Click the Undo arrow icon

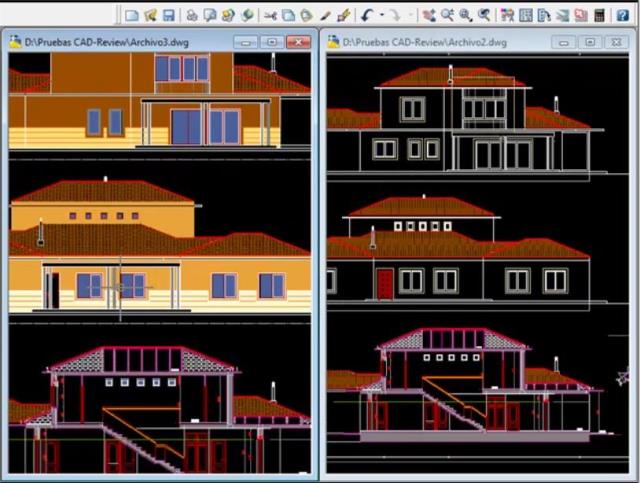tap(367, 16)
